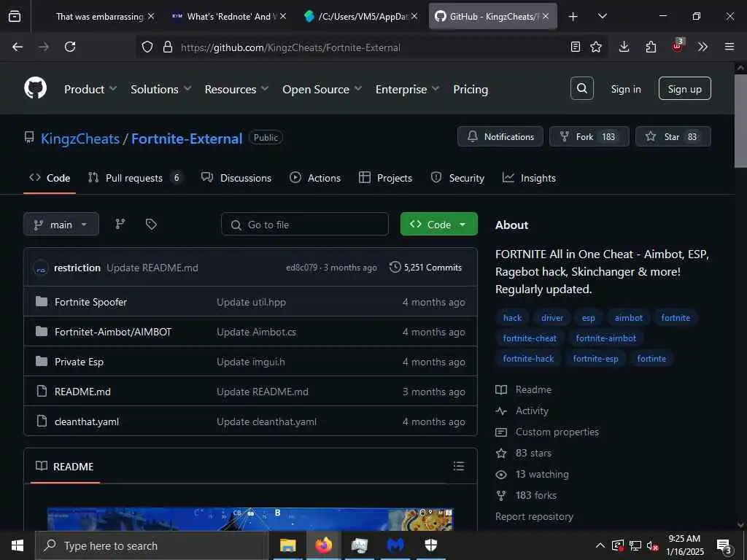
Task: Click the shield tracking protection icon
Action: (x=147, y=47)
